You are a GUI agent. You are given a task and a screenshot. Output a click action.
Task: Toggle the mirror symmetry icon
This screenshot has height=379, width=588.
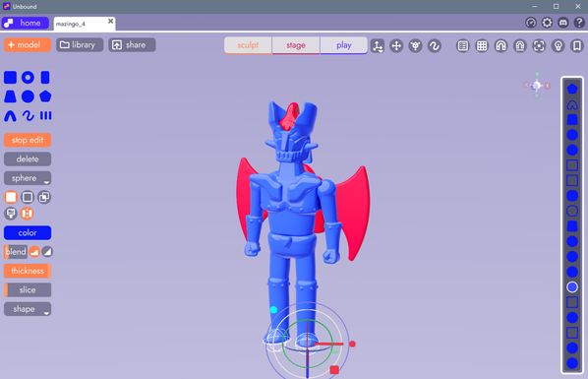coord(27,214)
